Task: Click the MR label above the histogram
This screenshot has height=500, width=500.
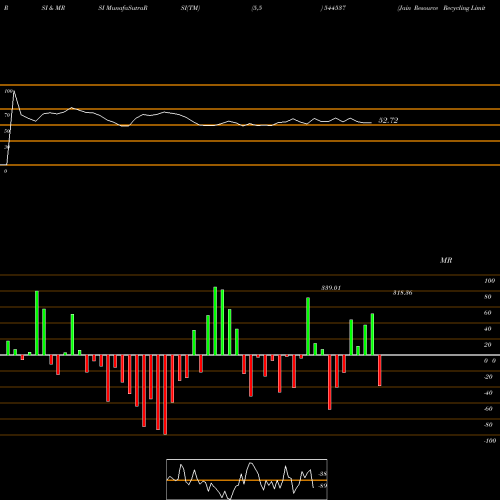Action: coord(446,260)
